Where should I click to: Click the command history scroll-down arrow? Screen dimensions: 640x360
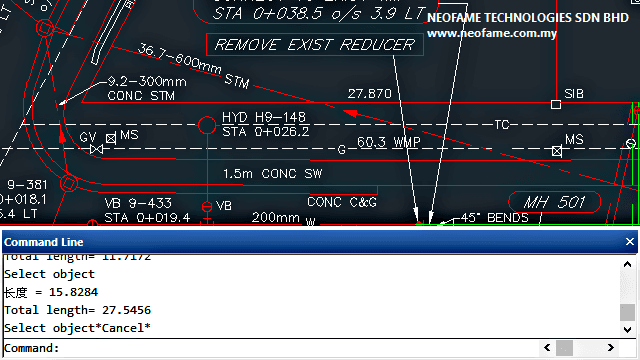pos(627,329)
